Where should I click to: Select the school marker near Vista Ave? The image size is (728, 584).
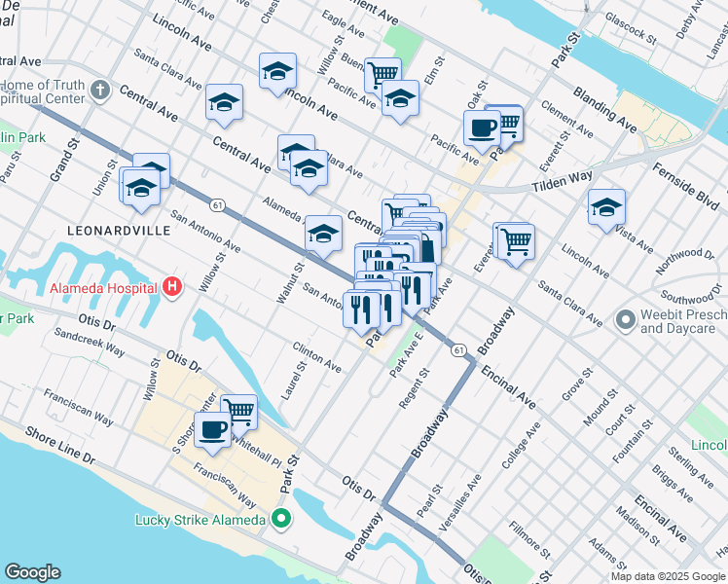(606, 209)
